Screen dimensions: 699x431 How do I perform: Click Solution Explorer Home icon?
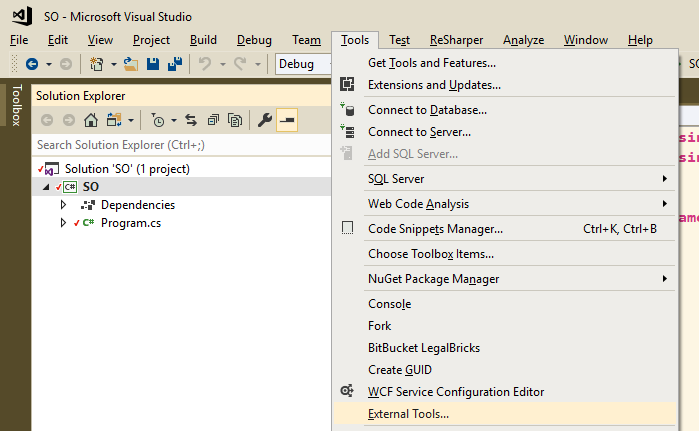pos(91,120)
